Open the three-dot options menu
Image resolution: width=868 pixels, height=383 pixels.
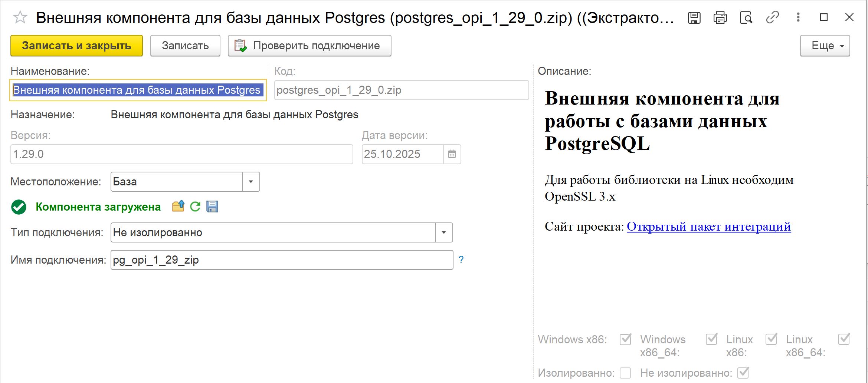point(798,17)
